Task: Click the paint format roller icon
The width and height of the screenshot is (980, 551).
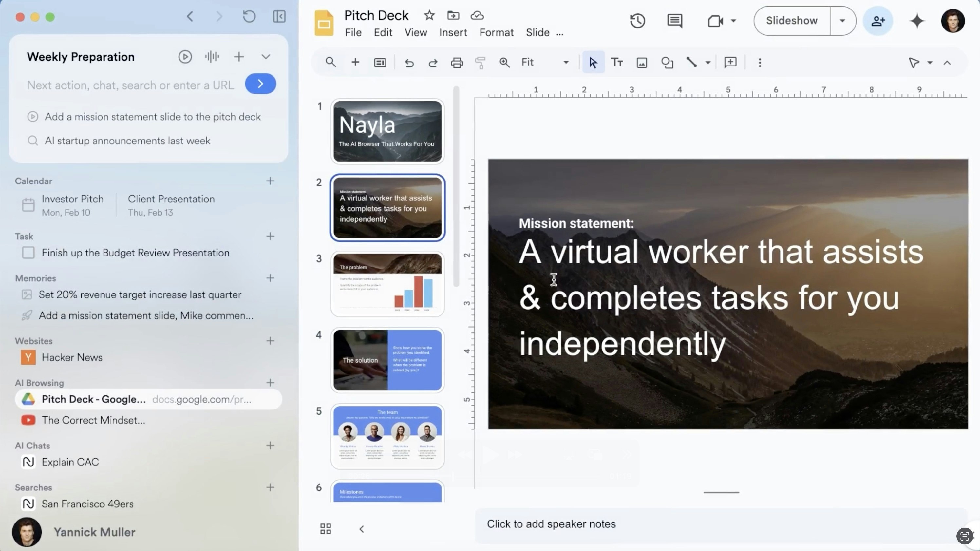Action: (481, 63)
